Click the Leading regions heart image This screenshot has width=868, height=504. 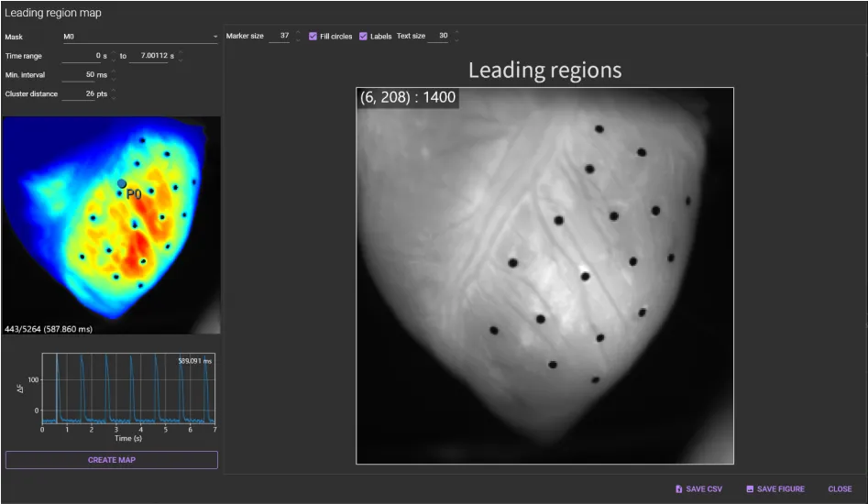[544, 275]
